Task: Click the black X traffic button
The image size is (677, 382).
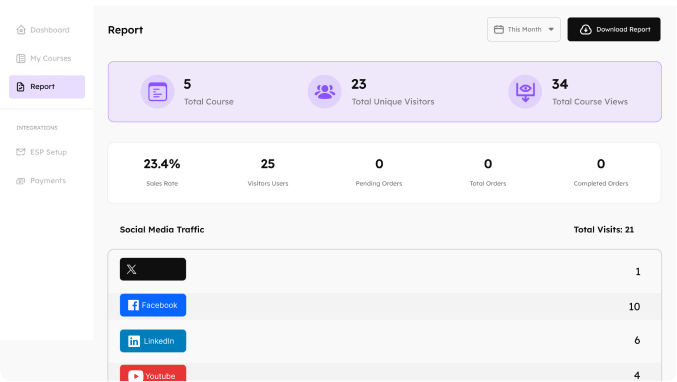Action: [153, 269]
